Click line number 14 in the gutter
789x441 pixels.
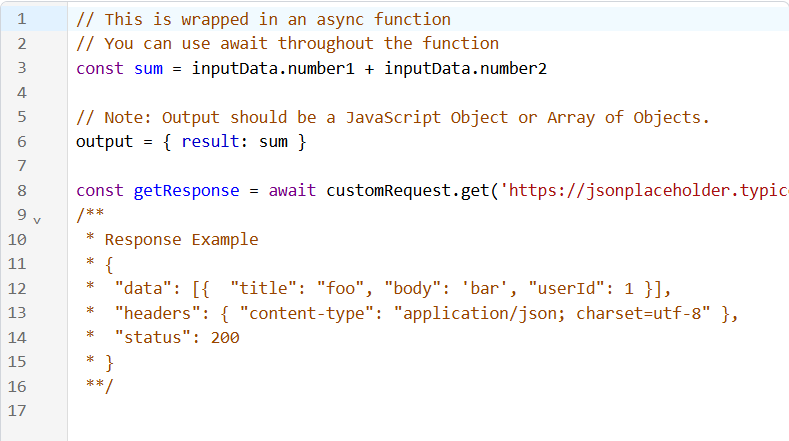click(x=17, y=338)
